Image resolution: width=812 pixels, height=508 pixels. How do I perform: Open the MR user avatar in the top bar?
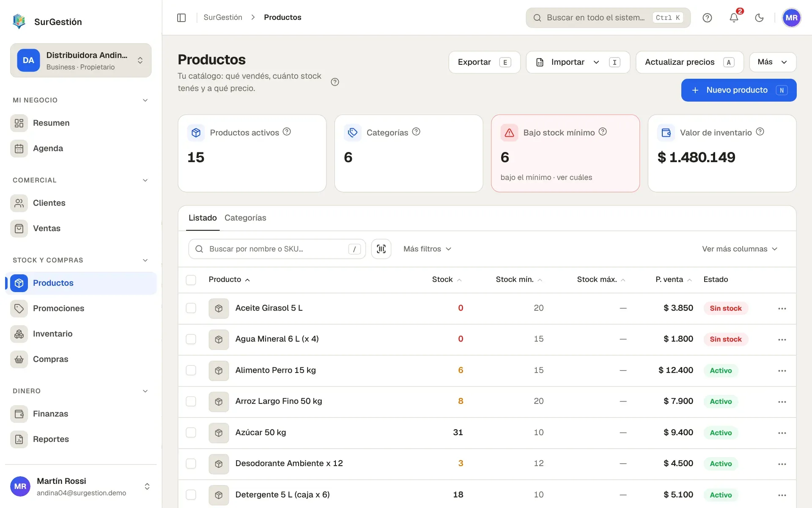coord(791,18)
